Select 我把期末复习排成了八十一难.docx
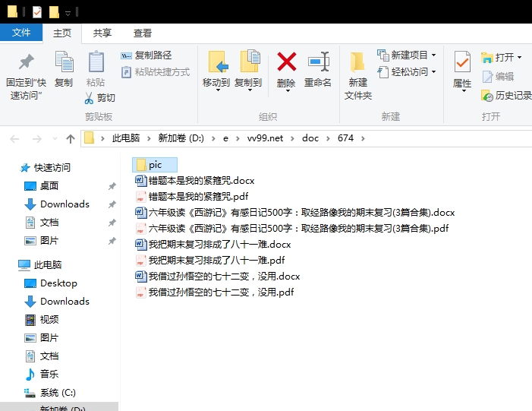Screen dimensions: 532x411 click(x=213, y=244)
